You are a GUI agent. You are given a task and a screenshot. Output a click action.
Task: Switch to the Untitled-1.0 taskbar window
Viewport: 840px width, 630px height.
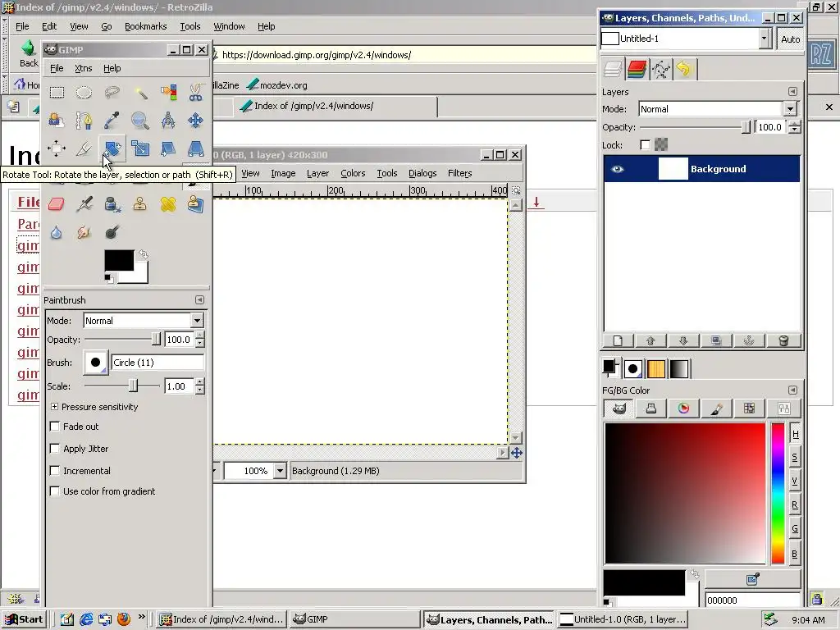623,619
